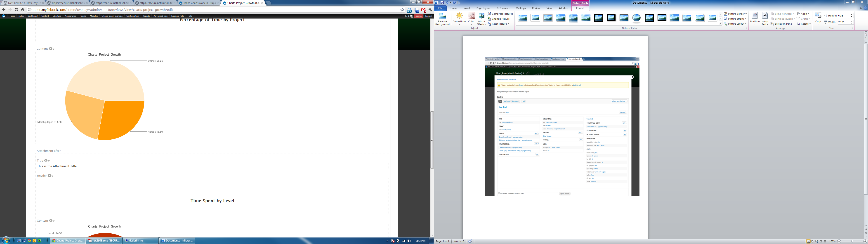Open the Chrome wrench settings menu

(x=430, y=10)
